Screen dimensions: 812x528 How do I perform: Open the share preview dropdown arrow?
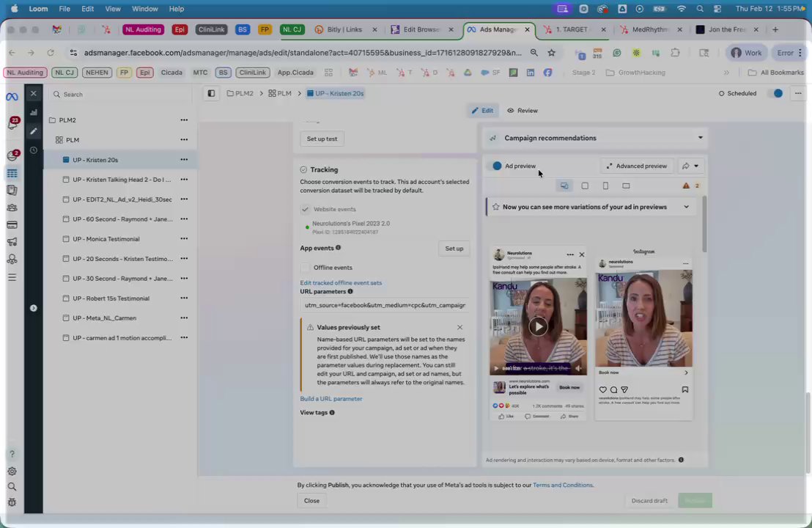[696, 166]
